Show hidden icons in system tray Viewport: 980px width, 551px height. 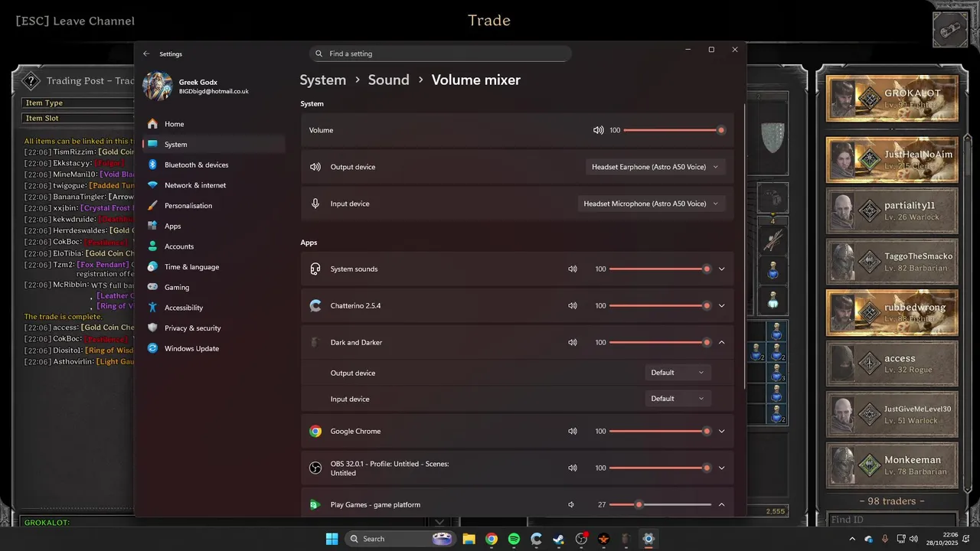click(853, 539)
